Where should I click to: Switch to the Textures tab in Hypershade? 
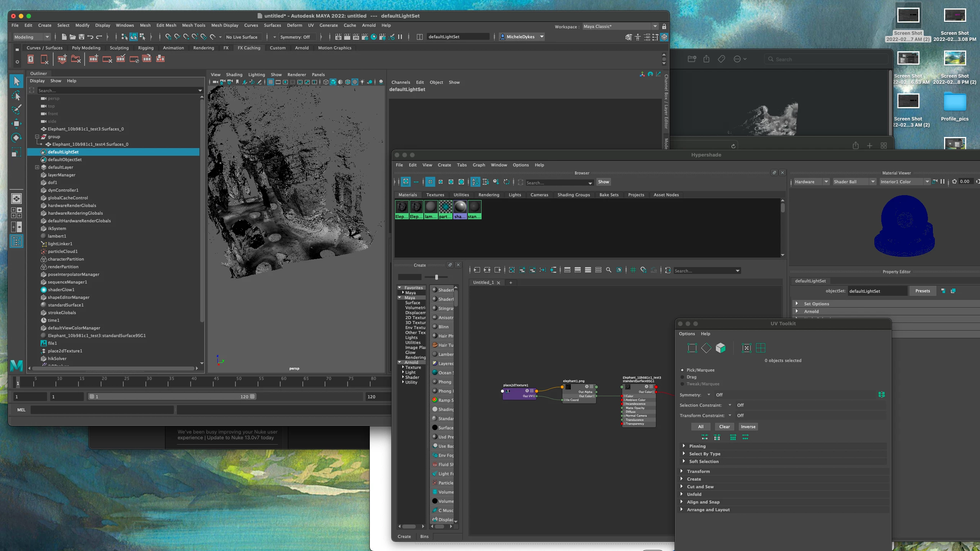click(435, 195)
